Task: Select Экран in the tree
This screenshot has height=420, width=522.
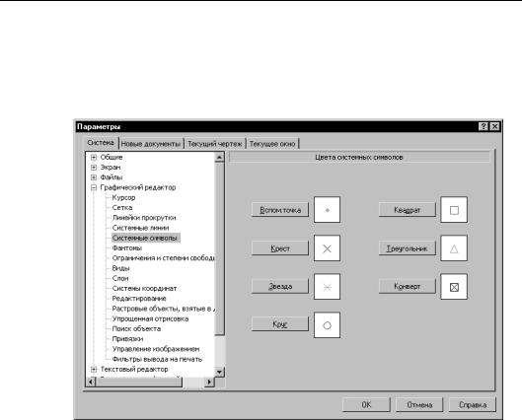Action: click(111, 168)
